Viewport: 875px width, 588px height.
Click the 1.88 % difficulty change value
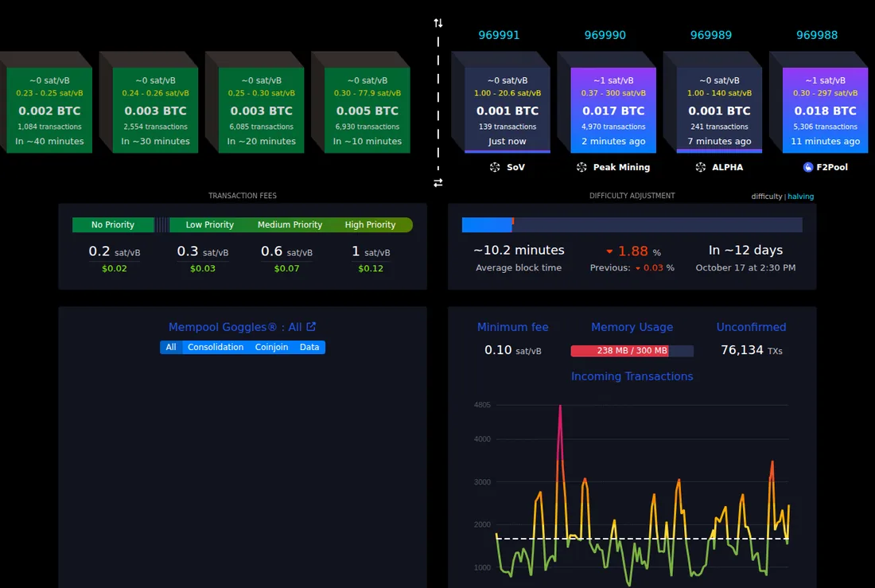tap(633, 251)
